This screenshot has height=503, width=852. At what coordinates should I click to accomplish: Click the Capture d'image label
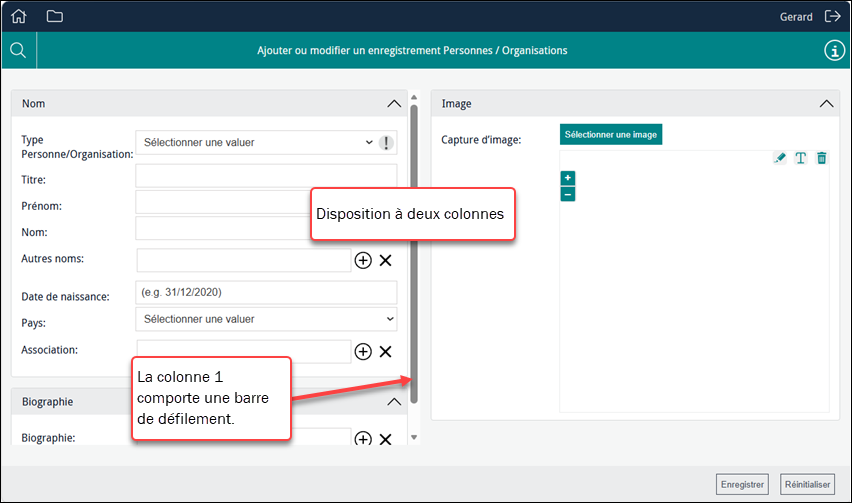coord(481,140)
